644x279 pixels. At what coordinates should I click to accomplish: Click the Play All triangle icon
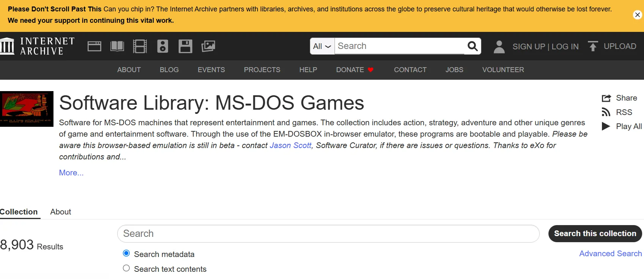[x=606, y=126]
